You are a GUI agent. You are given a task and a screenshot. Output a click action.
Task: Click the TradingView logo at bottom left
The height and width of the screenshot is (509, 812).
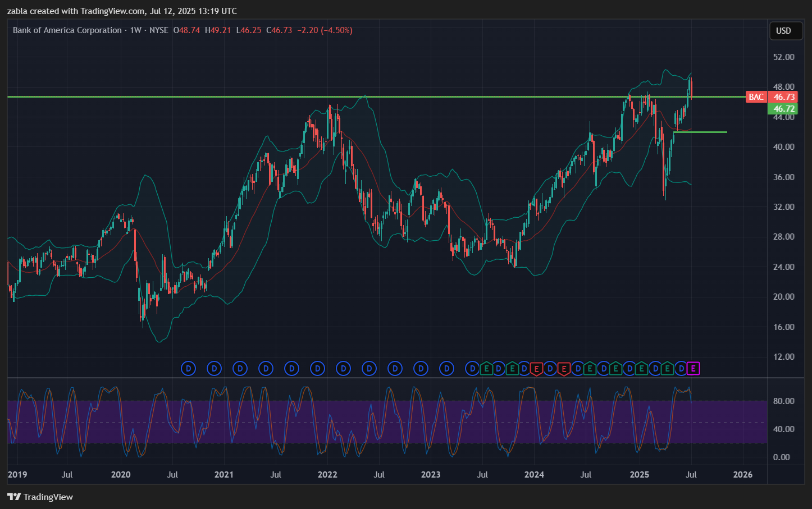point(40,497)
